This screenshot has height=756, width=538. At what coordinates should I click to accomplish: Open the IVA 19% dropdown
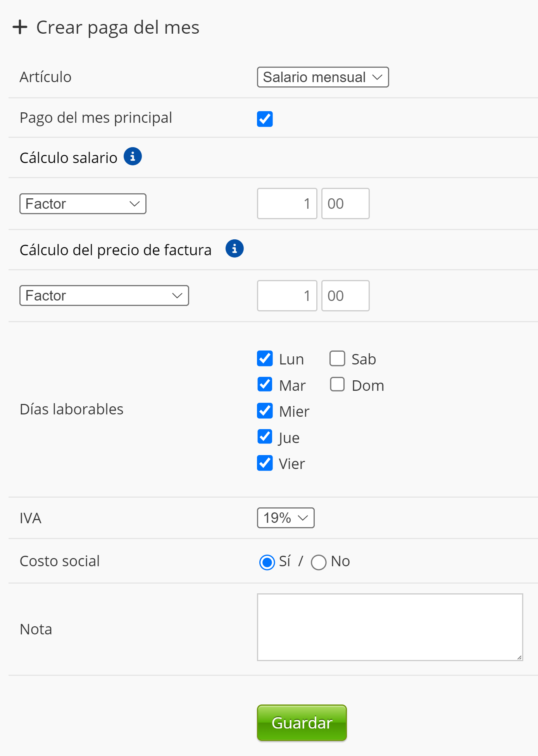286,518
